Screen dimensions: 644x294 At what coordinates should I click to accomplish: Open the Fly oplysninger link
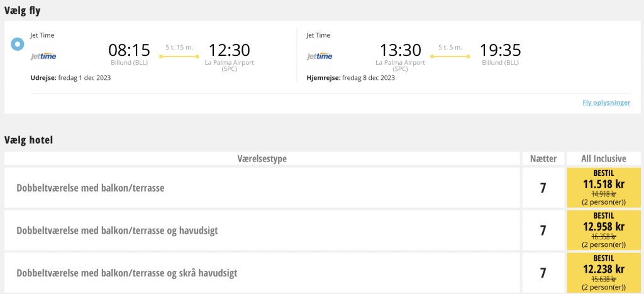point(606,103)
